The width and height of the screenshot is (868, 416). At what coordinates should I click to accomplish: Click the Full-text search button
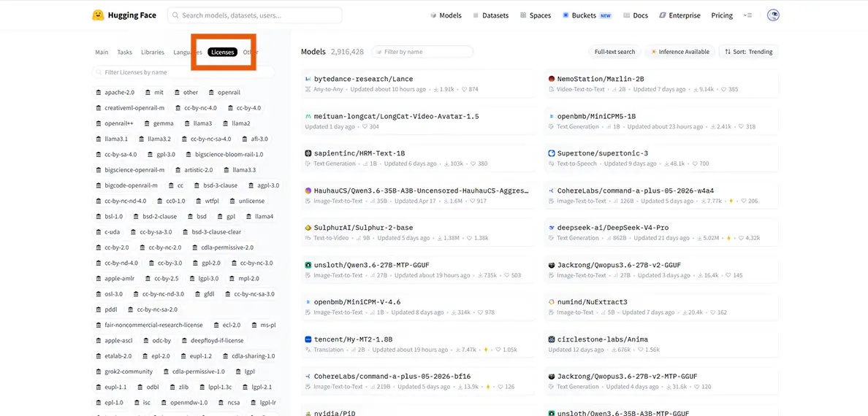pos(614,51)
